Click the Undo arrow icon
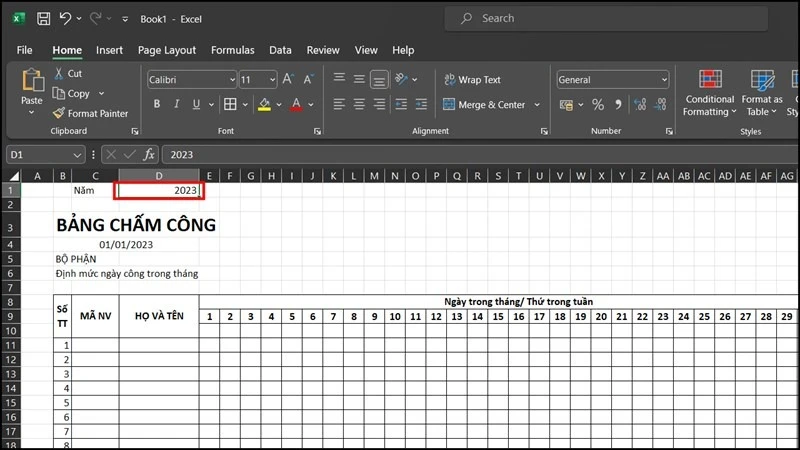800x450 pixels. tap(65, 19)
